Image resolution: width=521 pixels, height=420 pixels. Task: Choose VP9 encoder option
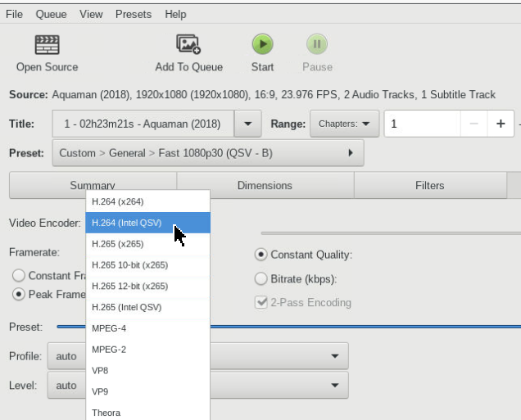(147, 391)
